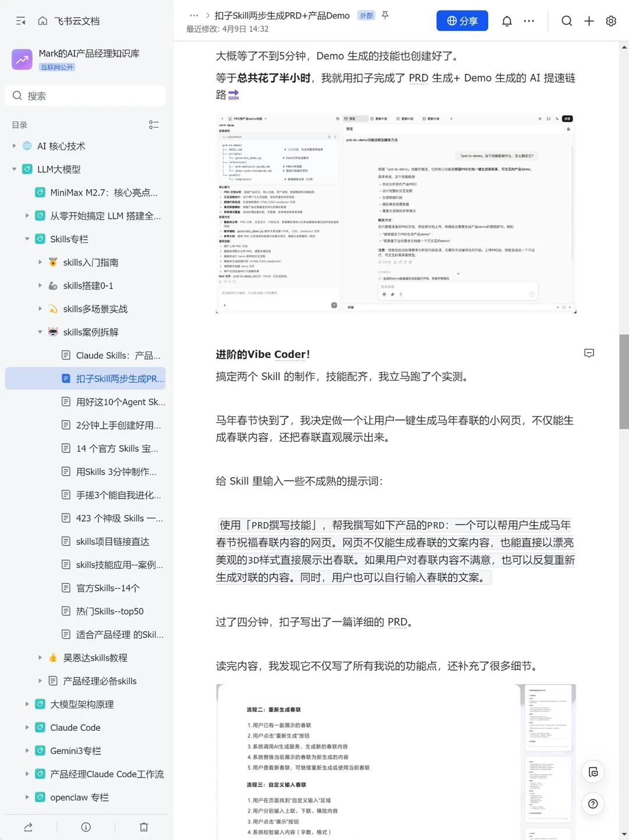Viewport: 629px width, 840px height.
Task: Collapse the skills案例拆解 node
Action: click(40, 332)
